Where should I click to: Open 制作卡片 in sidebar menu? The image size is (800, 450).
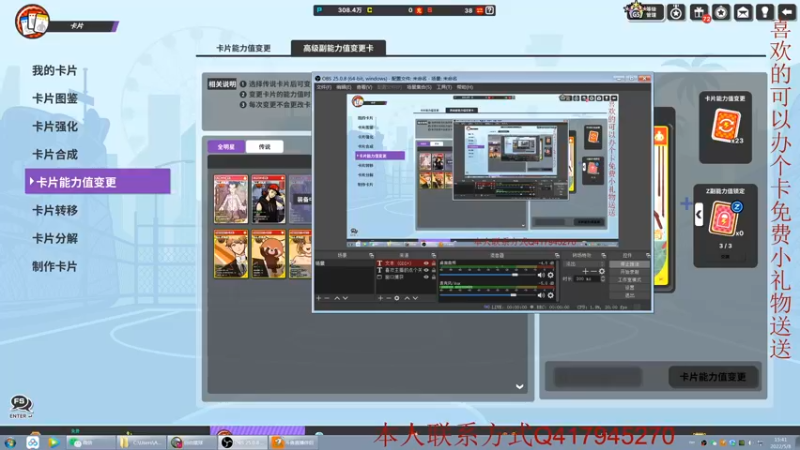(55, 266)
